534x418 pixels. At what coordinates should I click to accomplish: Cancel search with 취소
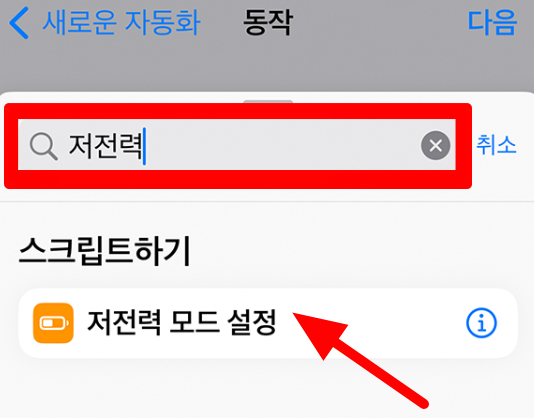496,145
